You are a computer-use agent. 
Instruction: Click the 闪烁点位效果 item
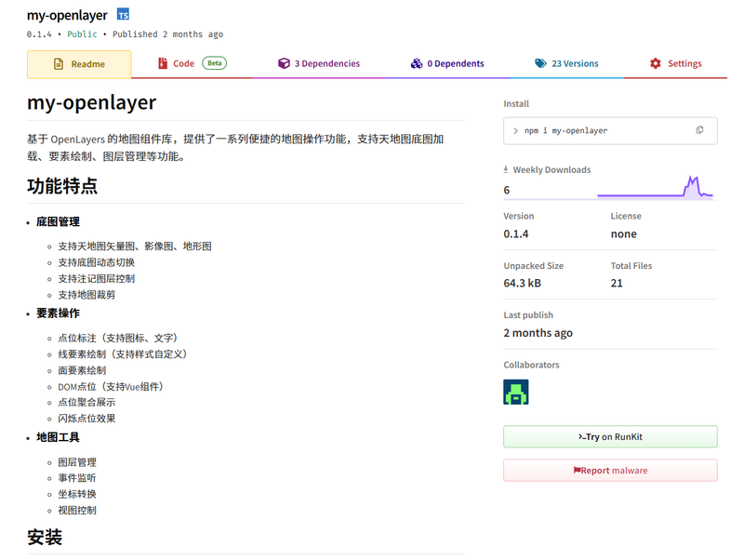pos(86,419)
